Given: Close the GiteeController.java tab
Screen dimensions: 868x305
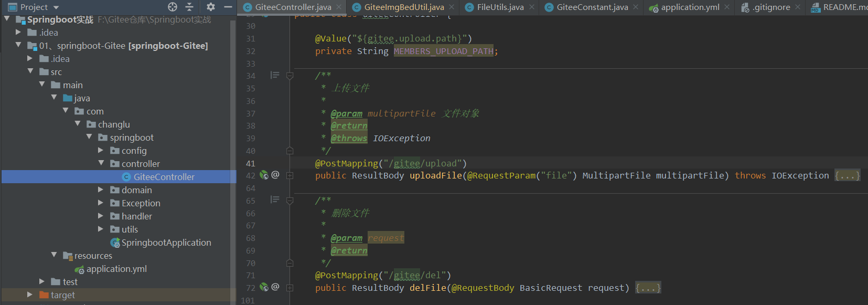Looking at the screenshot, I should (339, 7).
